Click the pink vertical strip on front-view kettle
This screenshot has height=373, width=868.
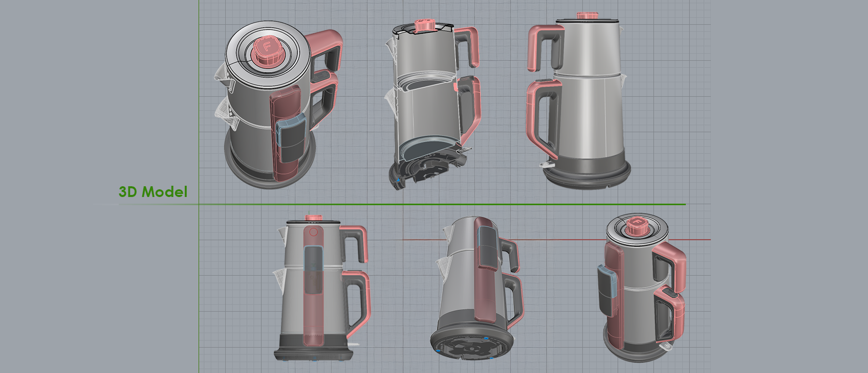[313, 285]
